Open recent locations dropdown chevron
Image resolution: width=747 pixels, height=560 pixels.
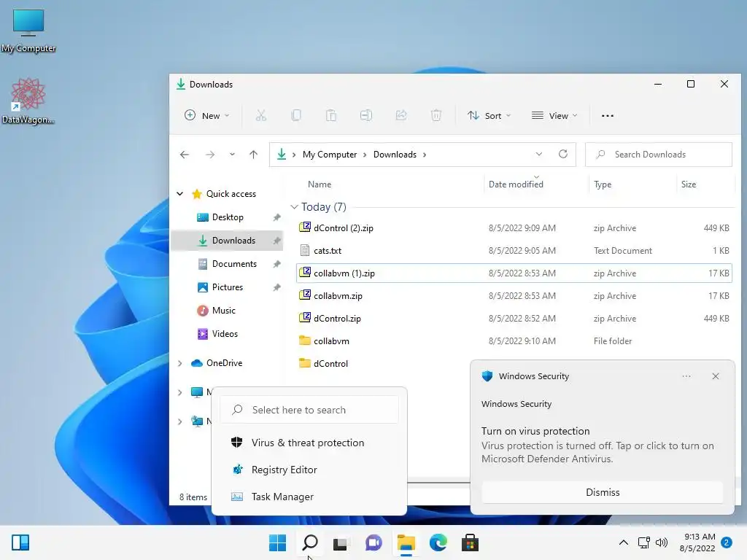click(x=232, y=155)
